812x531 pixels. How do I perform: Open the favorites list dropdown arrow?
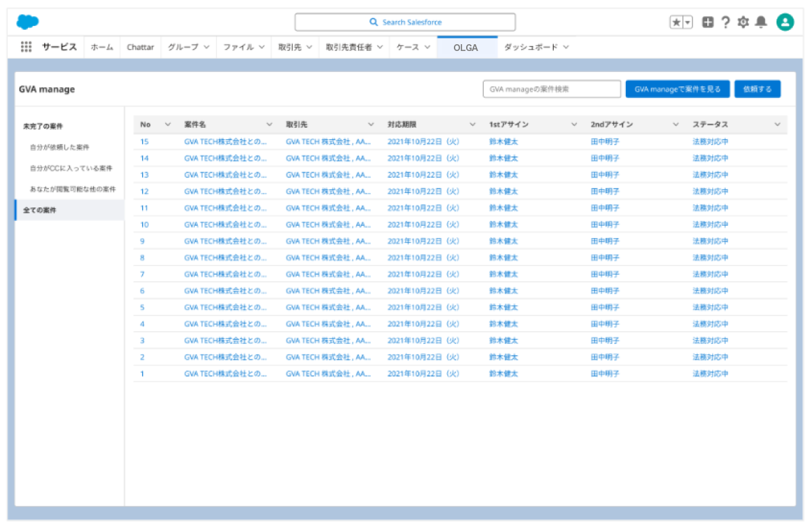[688, 22]
